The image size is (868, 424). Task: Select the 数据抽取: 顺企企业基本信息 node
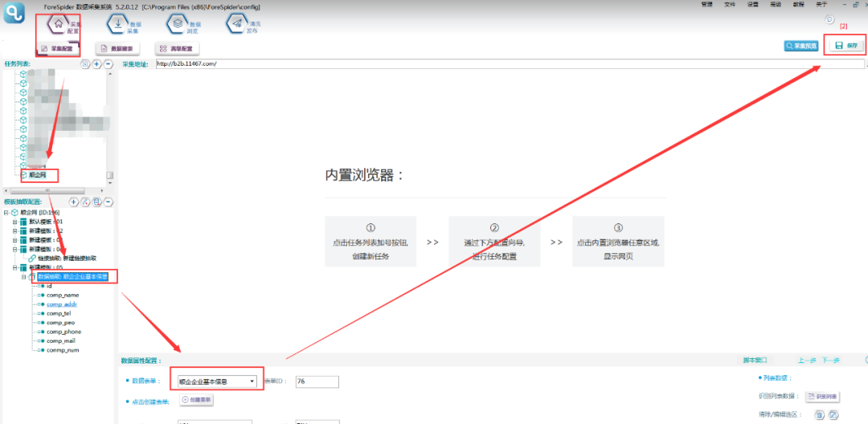coord(73,276)
